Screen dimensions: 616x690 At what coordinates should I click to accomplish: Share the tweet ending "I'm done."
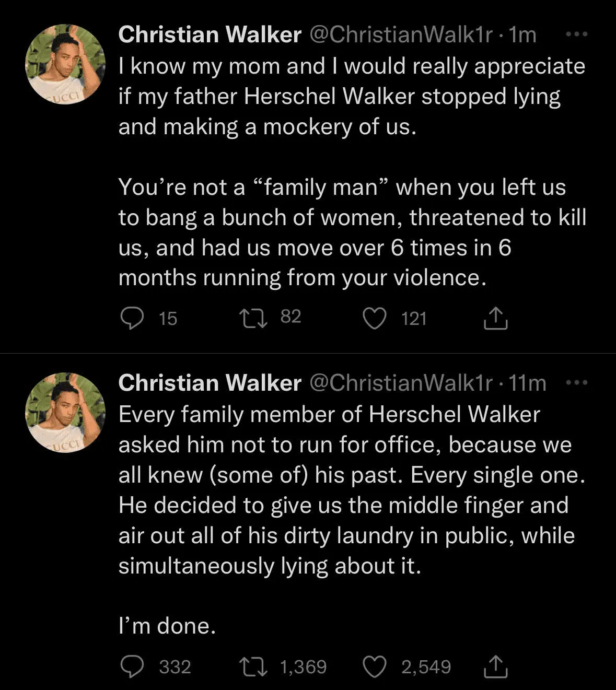pyautogui.click(x=495, y=666)
